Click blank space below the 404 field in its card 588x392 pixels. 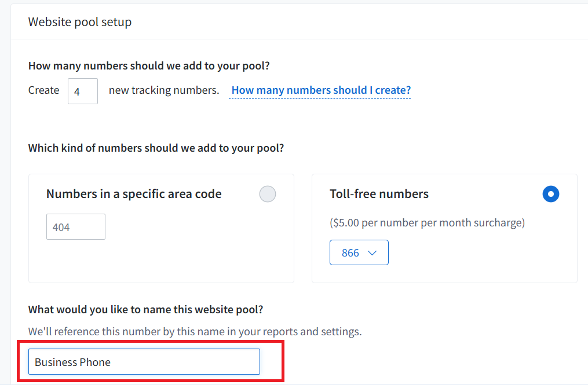pos(160,262)
